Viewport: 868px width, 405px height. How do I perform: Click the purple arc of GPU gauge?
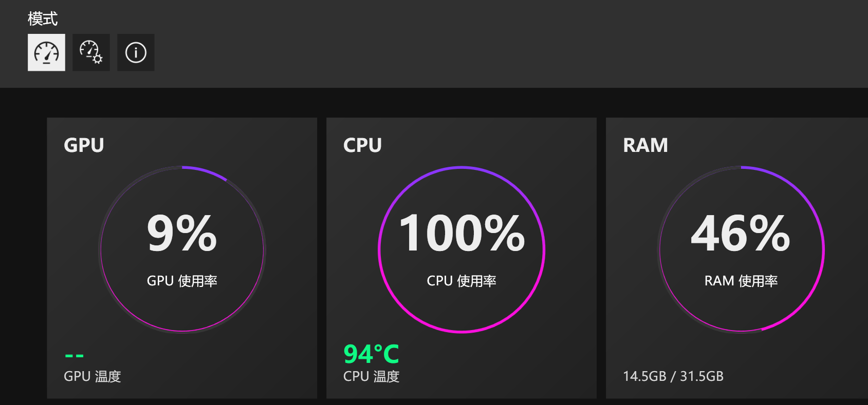(x=207, y=171)
